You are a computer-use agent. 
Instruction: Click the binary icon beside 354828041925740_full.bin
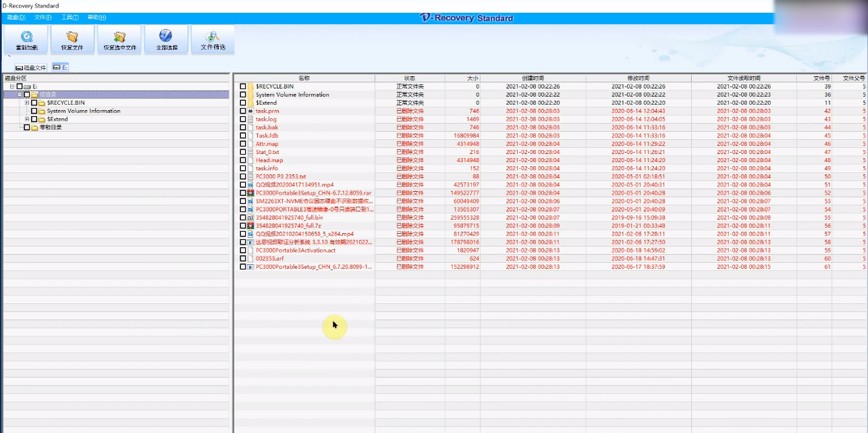click(250, 218)
